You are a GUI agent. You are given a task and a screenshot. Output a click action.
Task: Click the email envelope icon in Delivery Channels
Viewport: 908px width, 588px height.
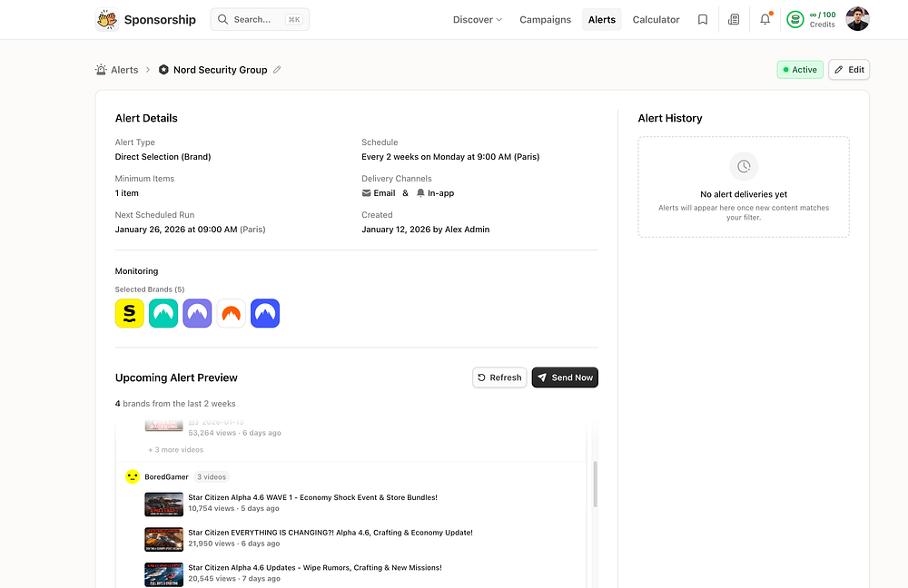[x=366, y=193]
